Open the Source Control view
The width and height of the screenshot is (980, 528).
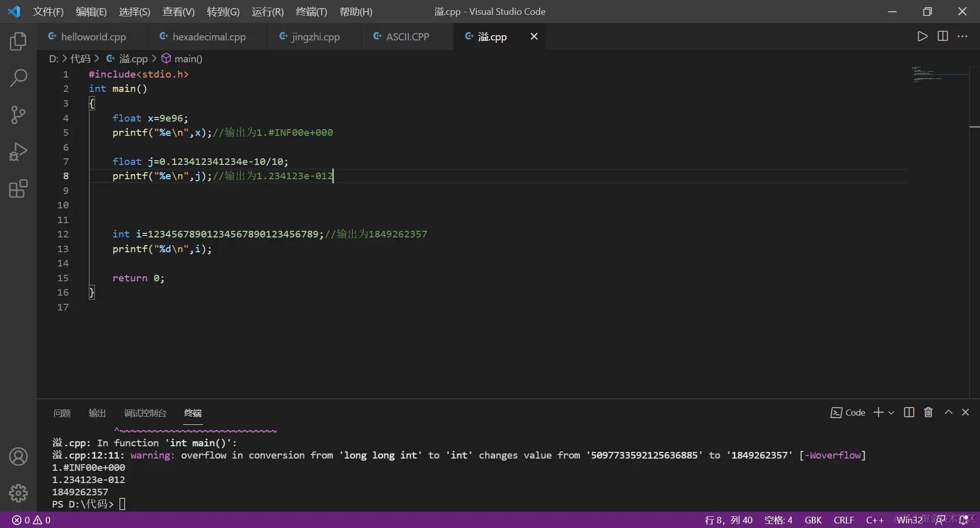click(18, 115)
